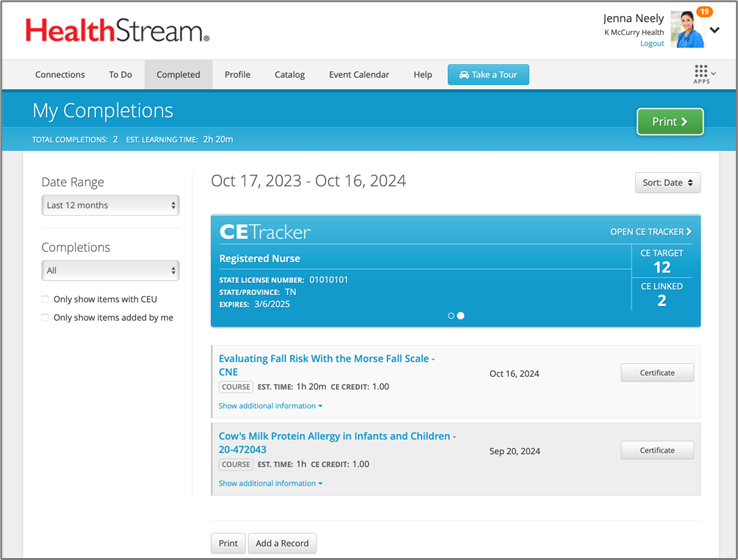Click the state license number 01010101
The height and width of the screenshot is (560, 738).
[x=329, y=280]
